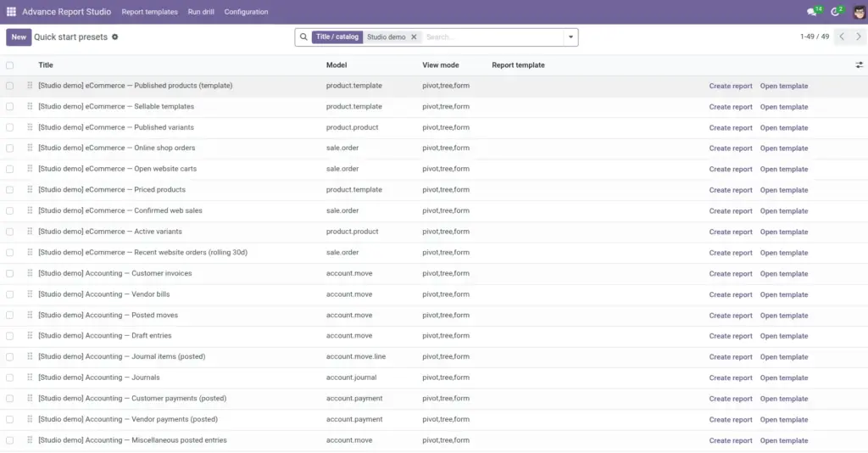Open the Report templates menu

tap(149, 12)
